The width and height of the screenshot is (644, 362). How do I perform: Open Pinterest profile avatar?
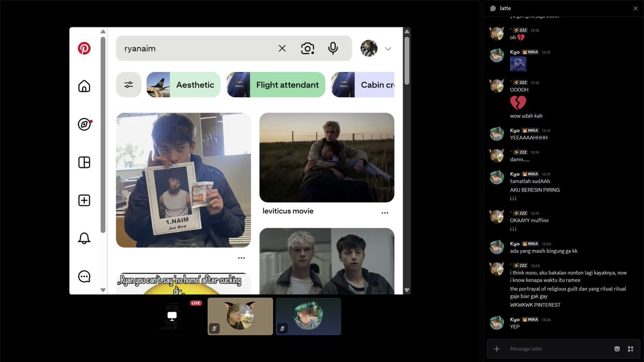[x=369, y=48]
